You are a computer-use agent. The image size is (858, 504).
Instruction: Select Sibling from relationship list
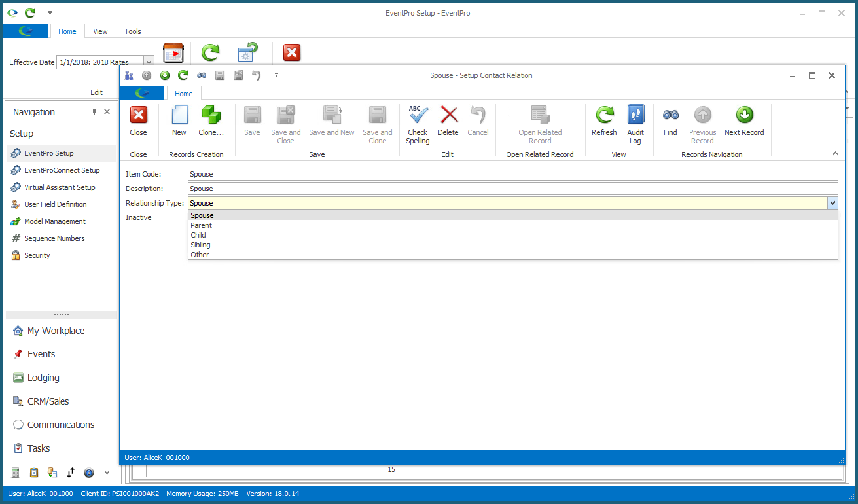tap(512, 245)
